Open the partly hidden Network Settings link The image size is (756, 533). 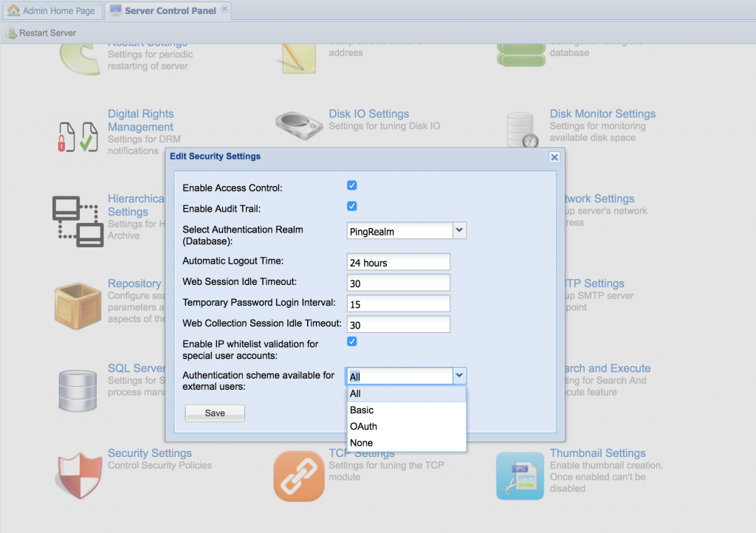[599, 199]
